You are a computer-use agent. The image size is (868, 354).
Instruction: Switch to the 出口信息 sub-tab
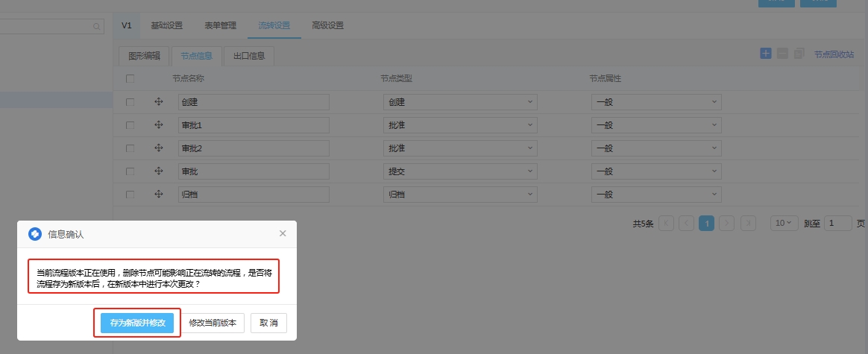click(249, 55)
